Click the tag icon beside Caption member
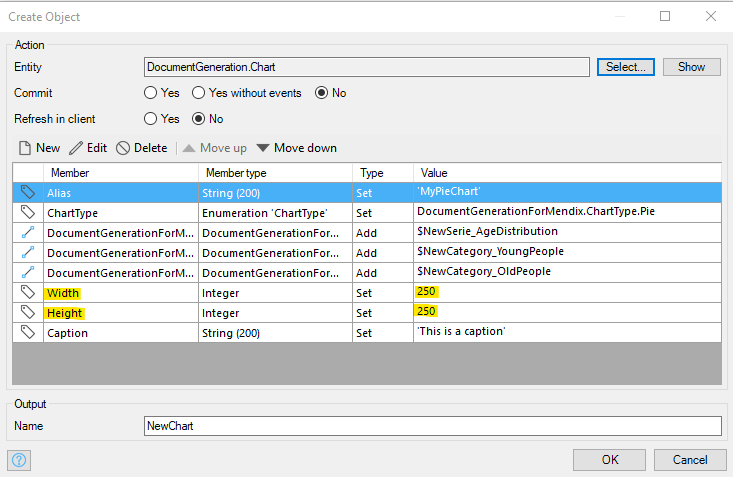Screen dimensions: 733x477 (28, 332)
